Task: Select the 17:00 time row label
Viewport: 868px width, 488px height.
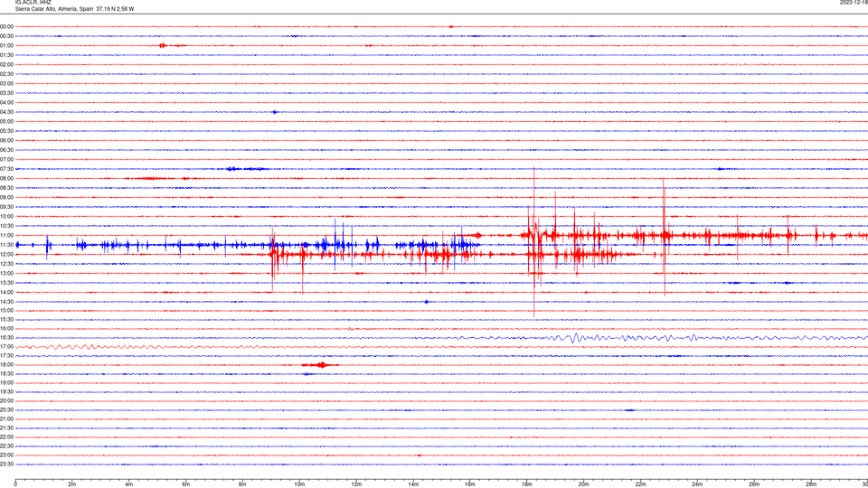Action: pos(6,346)
